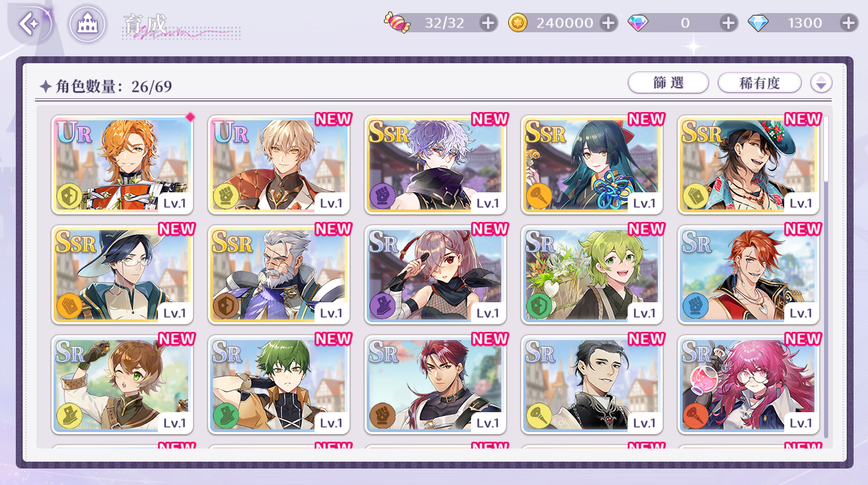Viewport: 868px width, 485px height.
Task: Choose the SSR girl with red bow
Action: pos(592,165)
